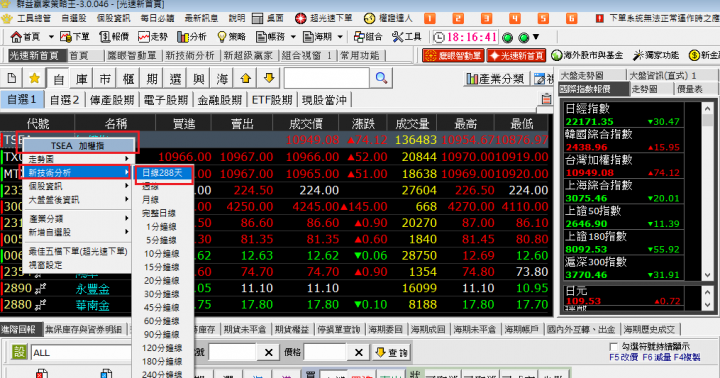Screen dimensions: 720x378
Task: Switch to the 大盤走勢圖 panel tab
Action: [x=591, y=75]
